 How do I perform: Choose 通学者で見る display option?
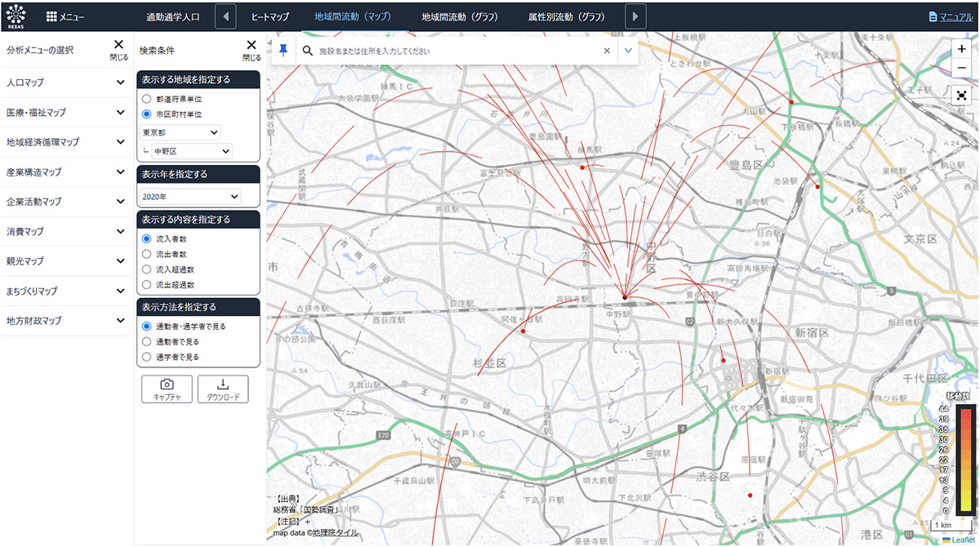147,357
